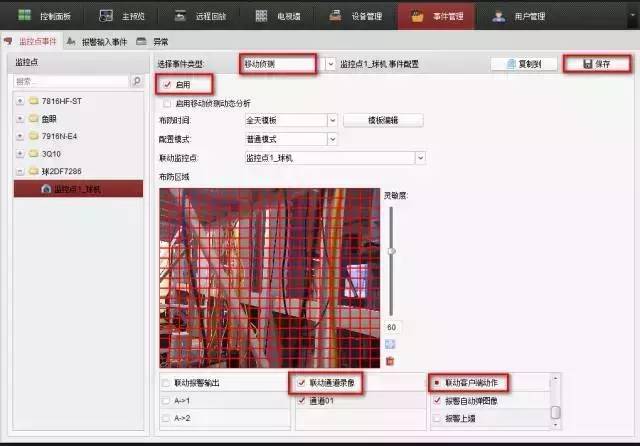
Task: Switch to 用户管理 tab
Action: point(520,16)
